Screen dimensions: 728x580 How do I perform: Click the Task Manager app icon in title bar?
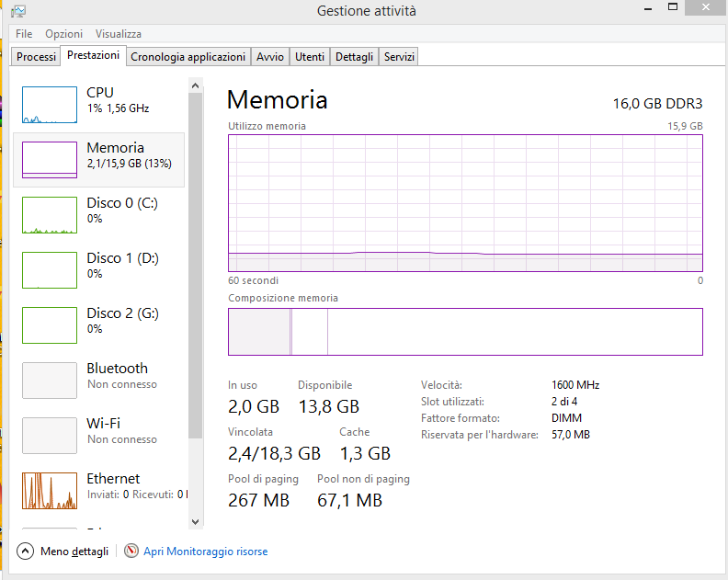coord(18,11)
